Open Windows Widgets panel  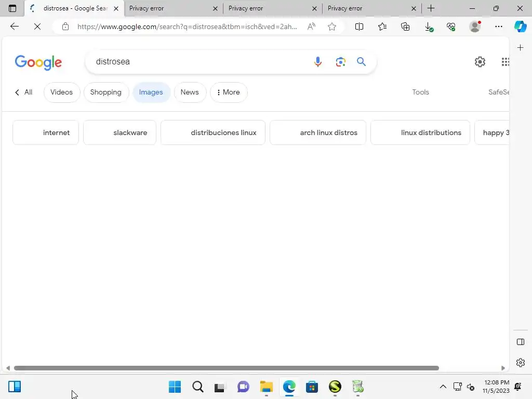15,387
